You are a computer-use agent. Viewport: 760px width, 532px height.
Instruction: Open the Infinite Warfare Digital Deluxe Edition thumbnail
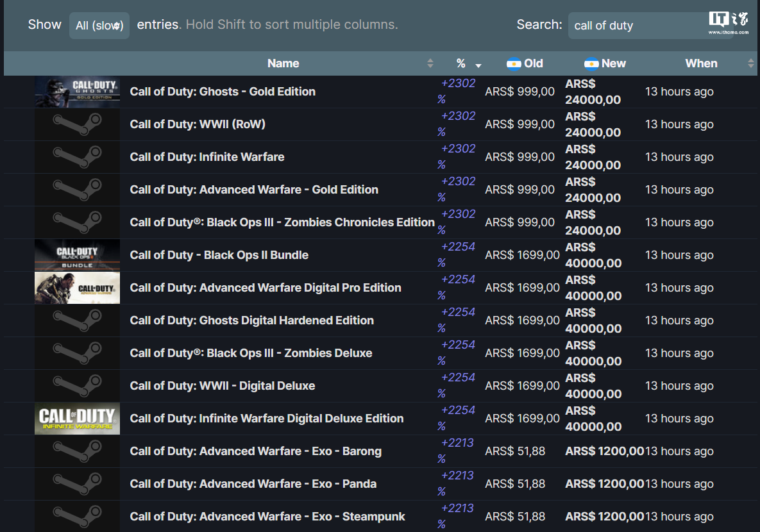tap(77, 419)
